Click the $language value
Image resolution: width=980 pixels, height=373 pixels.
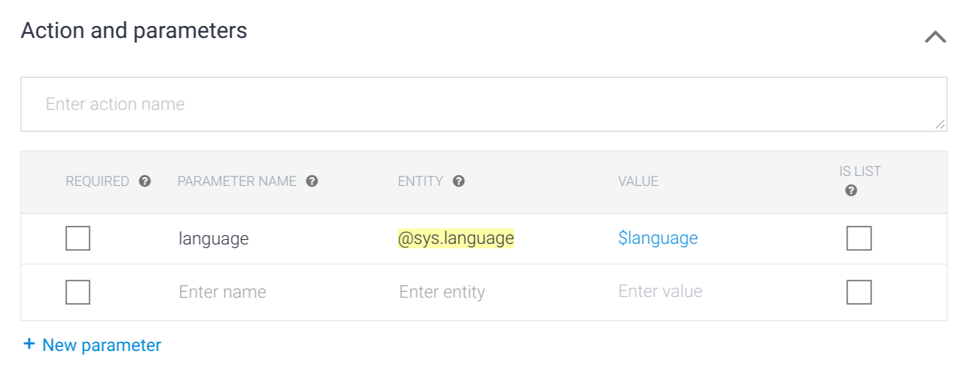tap(658, 238)
